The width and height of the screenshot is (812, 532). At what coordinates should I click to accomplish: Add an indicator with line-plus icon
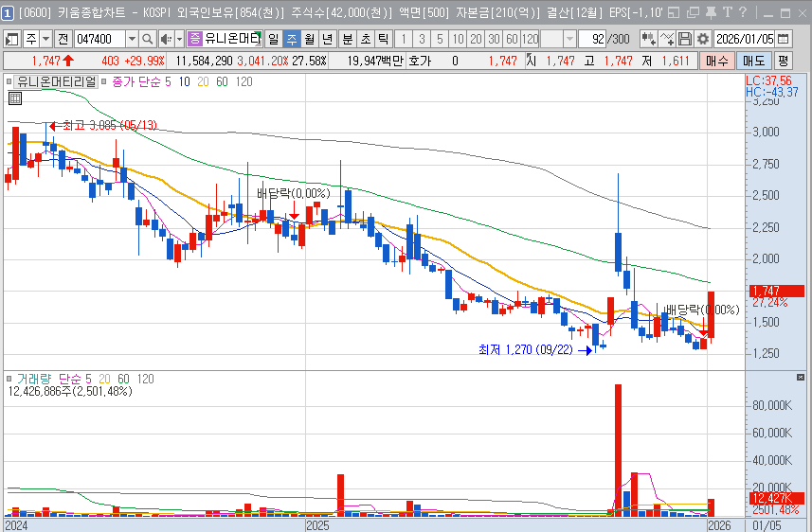point(667,39)
